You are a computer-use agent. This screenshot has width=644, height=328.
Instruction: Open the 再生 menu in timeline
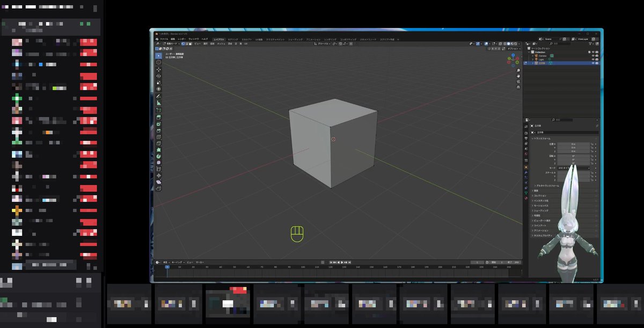click(x=165, y=262)
